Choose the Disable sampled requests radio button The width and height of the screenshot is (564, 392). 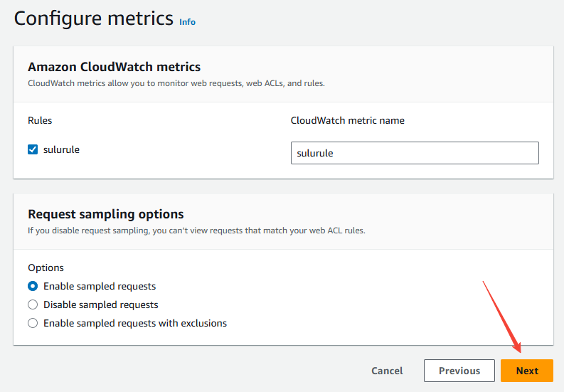[x=33, y=304]
